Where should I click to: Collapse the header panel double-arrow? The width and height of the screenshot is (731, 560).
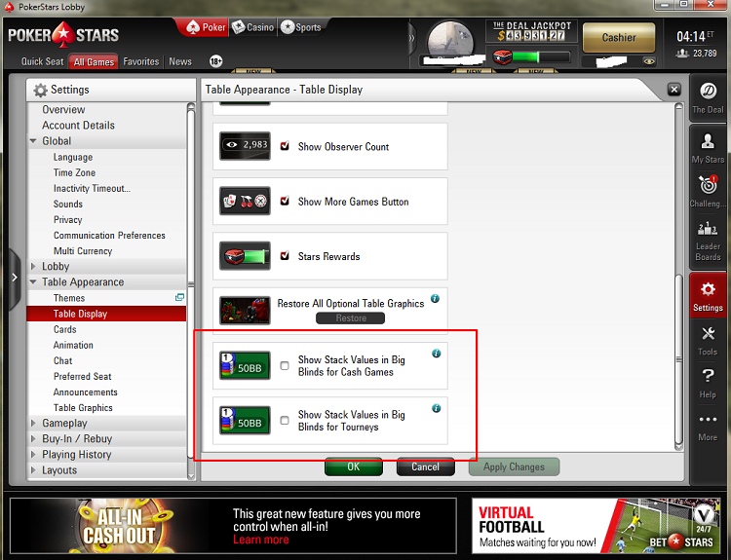[x=411, y=38]
